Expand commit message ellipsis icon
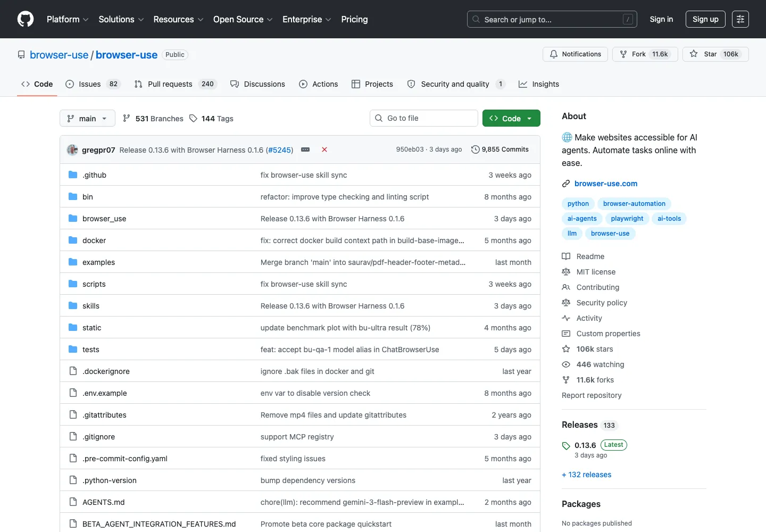The height and width of the screenshot is (532, 766). click(305, 149)
